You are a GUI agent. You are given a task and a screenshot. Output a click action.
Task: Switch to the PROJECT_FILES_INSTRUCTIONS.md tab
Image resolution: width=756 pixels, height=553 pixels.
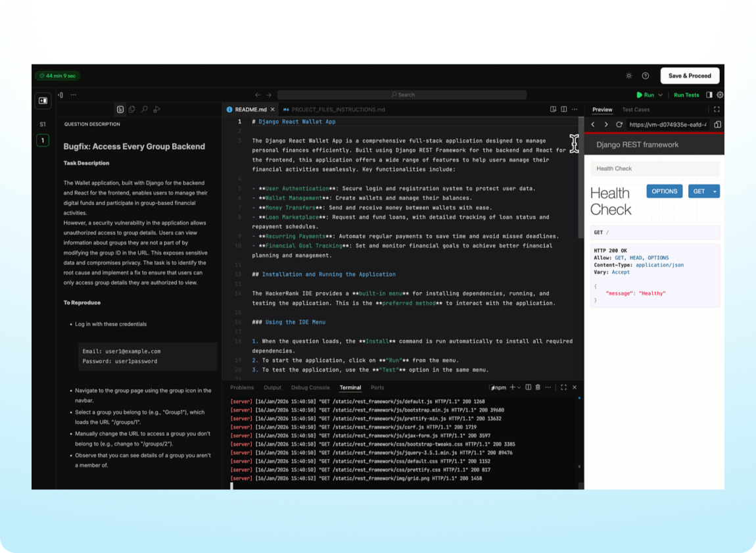click(335, 109)
